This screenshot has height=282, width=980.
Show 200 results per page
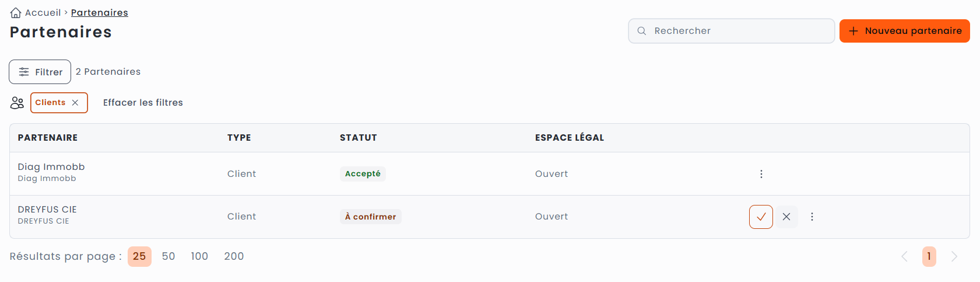point(234,256)
